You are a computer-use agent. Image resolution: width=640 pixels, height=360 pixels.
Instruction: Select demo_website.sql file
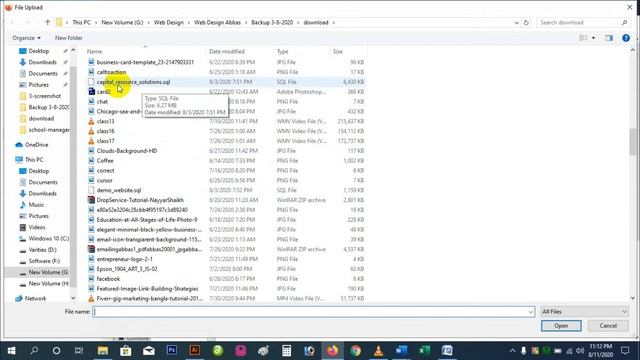pyautogui.click(x=118, y=190)
